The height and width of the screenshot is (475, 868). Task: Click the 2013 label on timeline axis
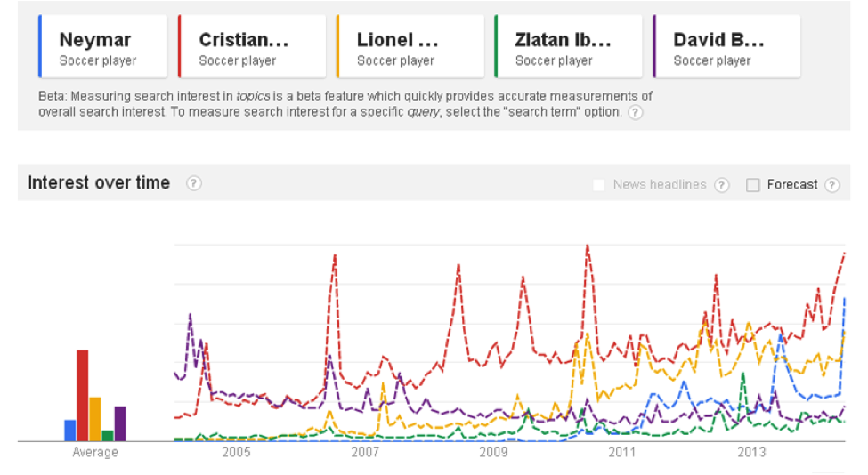(751, 452)
